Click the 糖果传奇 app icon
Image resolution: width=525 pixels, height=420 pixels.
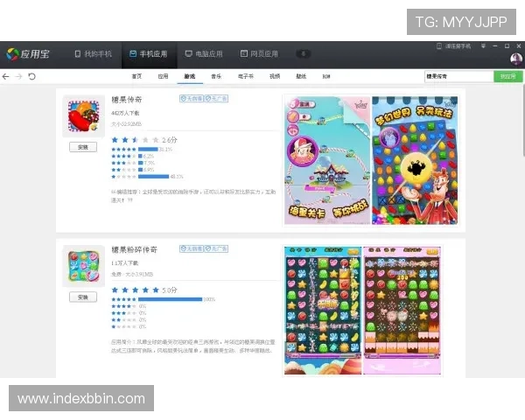click(84, 116)
